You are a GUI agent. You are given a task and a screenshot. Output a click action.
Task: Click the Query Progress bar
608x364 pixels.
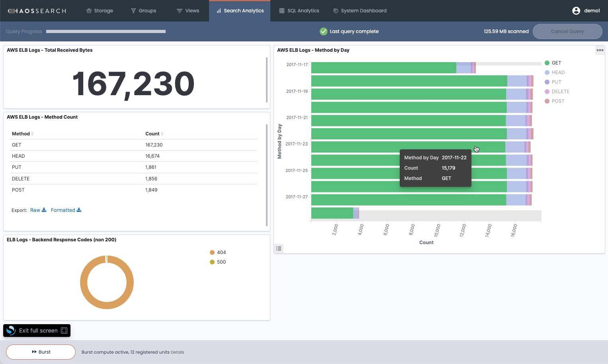[x=106, y=31]
